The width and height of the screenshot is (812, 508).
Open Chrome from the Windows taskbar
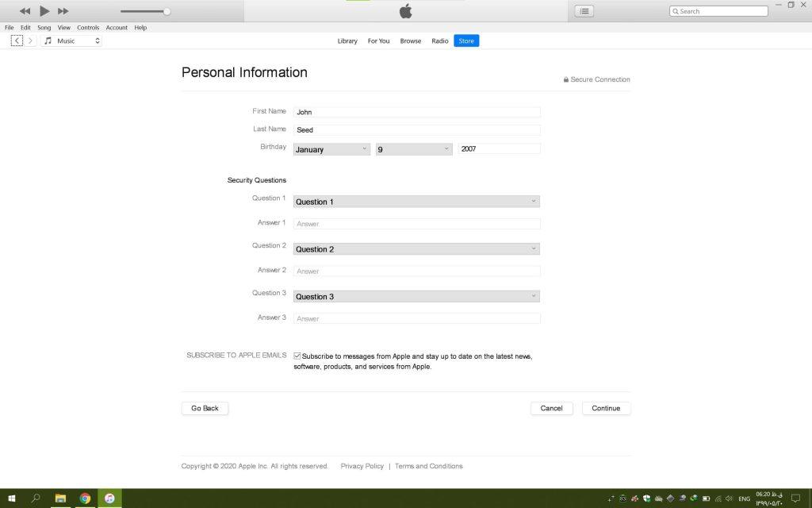point(85,498)
